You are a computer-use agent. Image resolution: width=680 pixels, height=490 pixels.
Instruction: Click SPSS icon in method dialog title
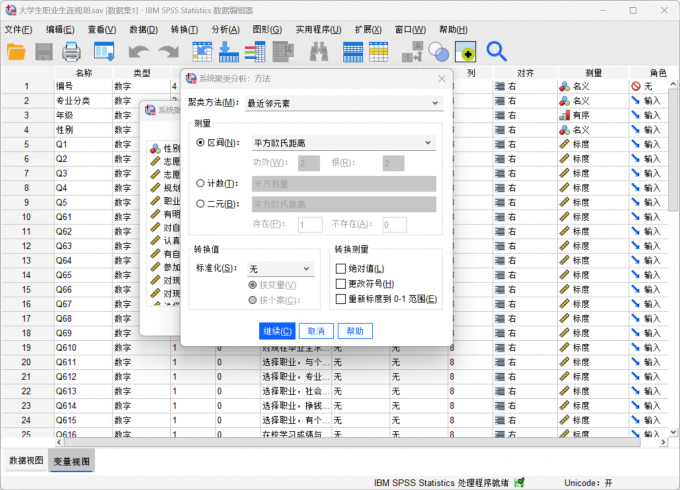pos(191,78)
